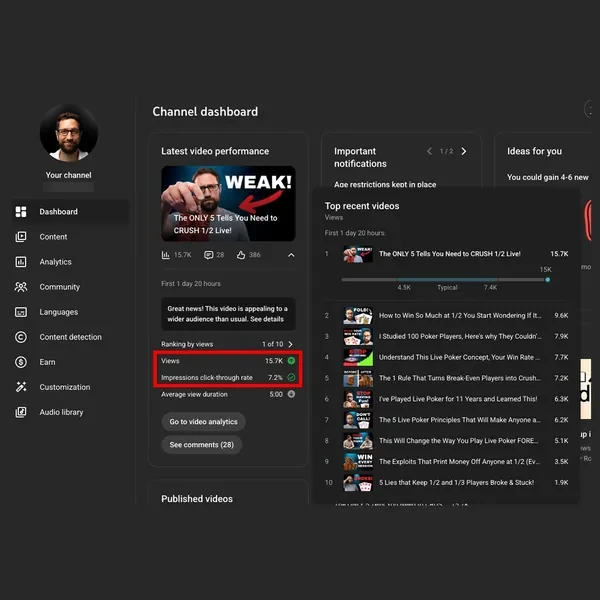
Task: Open Ranking by views 1 of 10 chevron
Action: click(x=290, y=344)
